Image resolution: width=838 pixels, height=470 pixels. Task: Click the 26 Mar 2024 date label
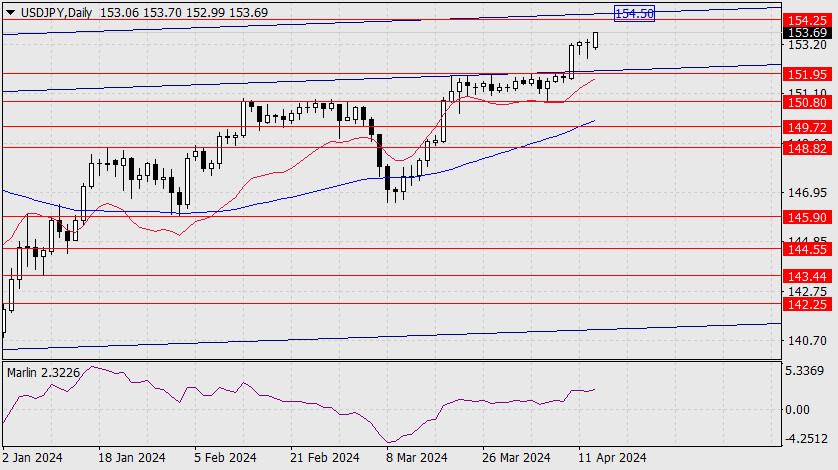516,458
